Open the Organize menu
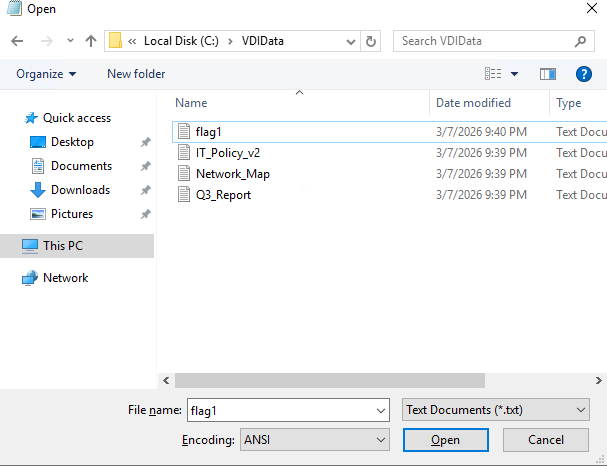This screenshot has width=607, height=466. (46, 74)
